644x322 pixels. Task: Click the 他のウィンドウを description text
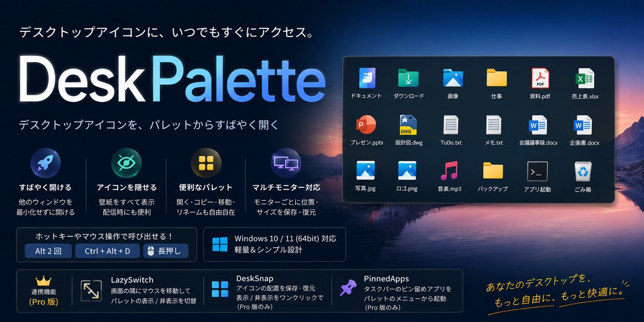tap(45, 202)
